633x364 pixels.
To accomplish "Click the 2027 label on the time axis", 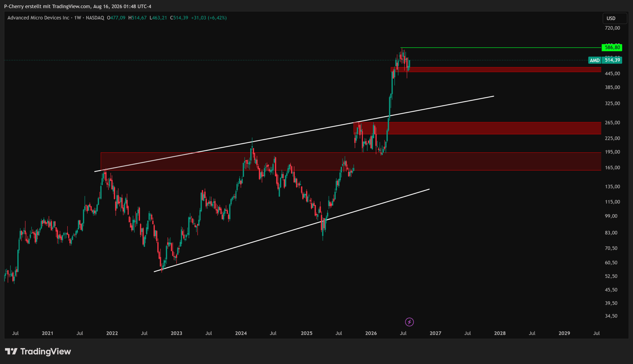I will click(436, 333).
